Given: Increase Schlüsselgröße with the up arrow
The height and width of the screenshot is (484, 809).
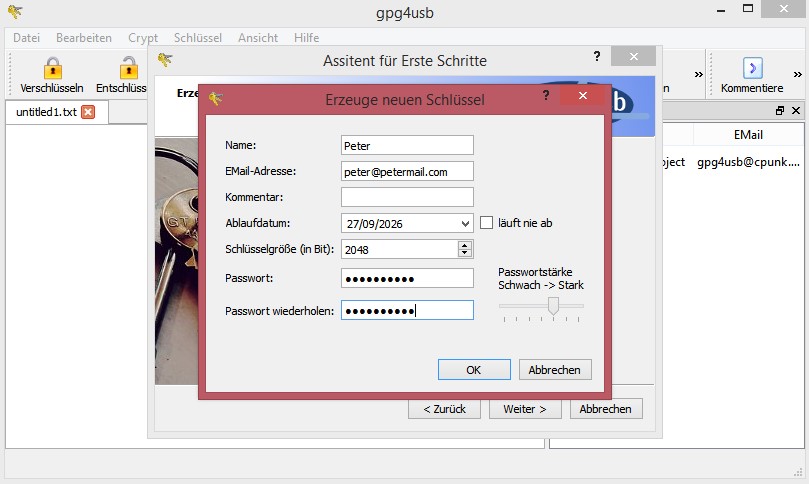Looking at the screenshot, I should pos(464,245).
